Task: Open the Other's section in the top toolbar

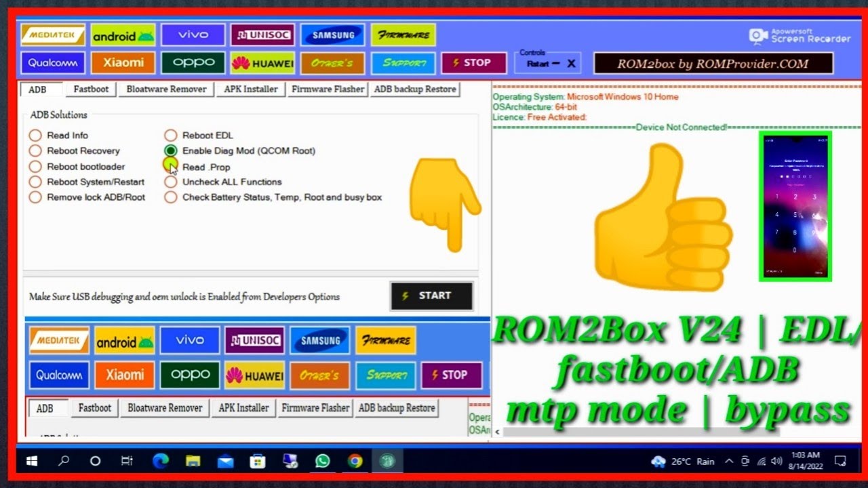Action: tap(333, 63)
